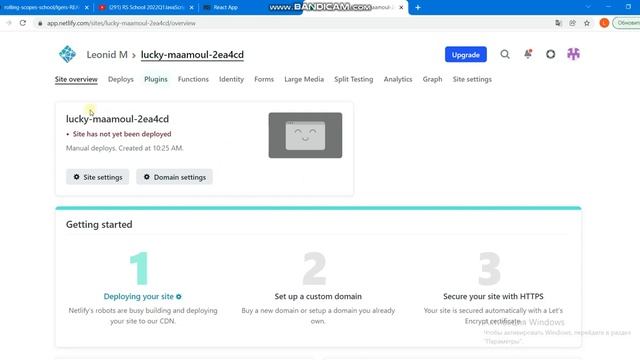Close the RS School YouTube tab

191,7
